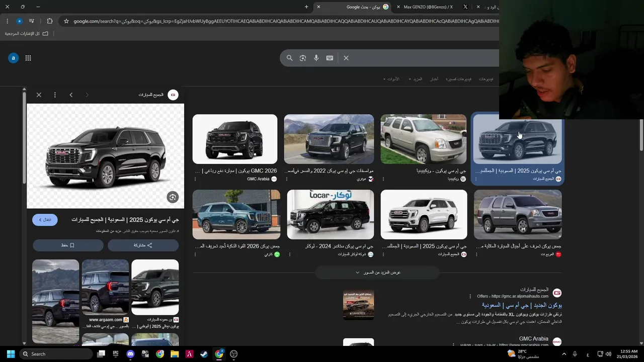Open related image from argaam.com
The height and width of the screenshot is (362, 644).
click(x=105, y=287)
